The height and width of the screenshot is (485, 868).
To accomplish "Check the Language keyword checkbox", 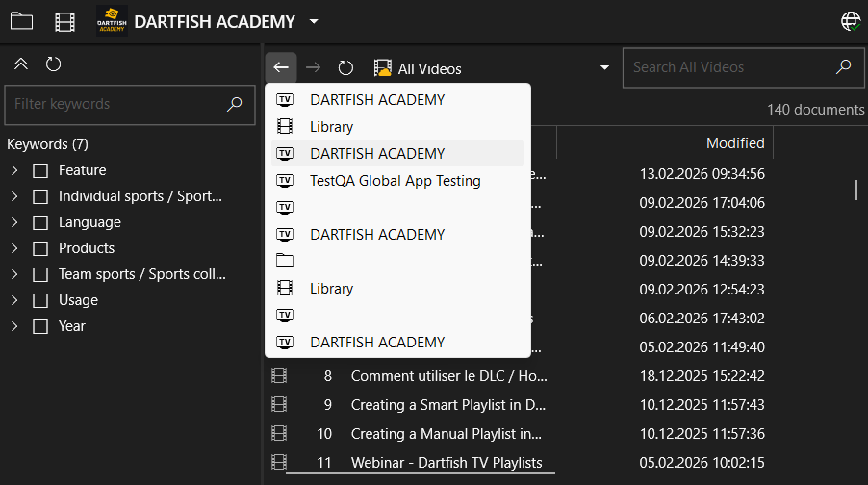I will pos(40,222).
